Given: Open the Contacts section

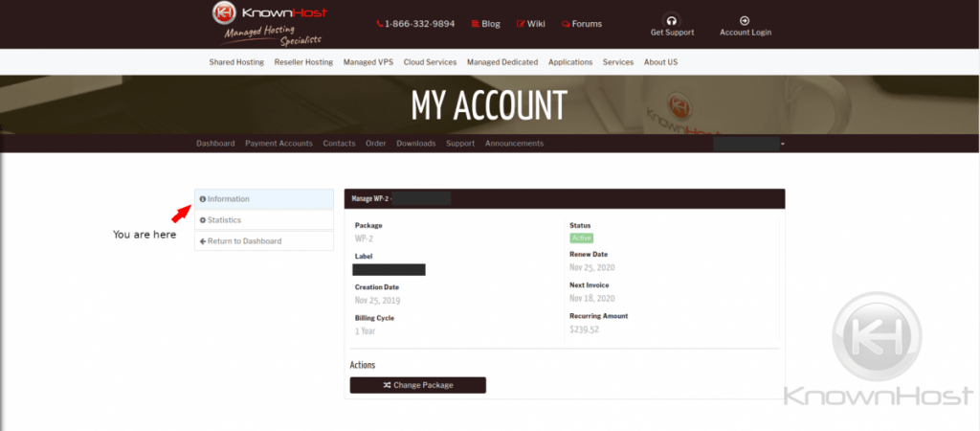Looking at the screenshot, I should (339, 144).
